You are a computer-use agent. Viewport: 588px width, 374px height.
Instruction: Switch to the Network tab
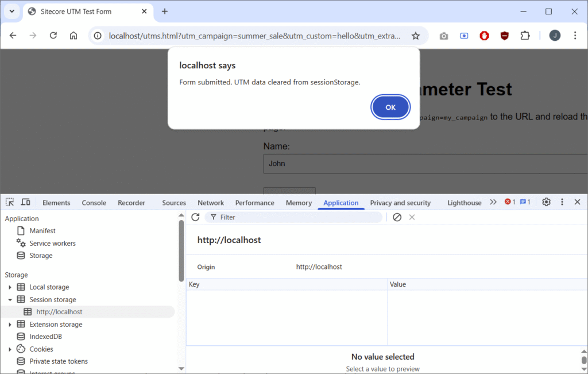pos(211,203)
